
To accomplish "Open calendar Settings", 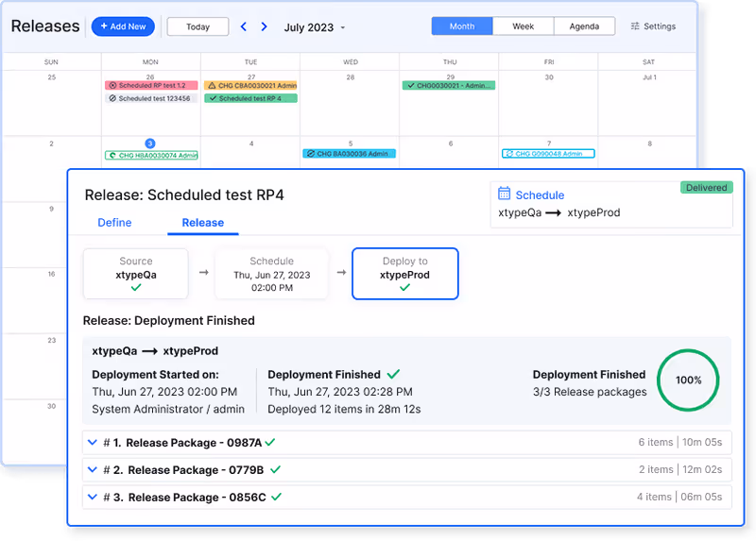I will pyautogui.click(x=653, y=26).
